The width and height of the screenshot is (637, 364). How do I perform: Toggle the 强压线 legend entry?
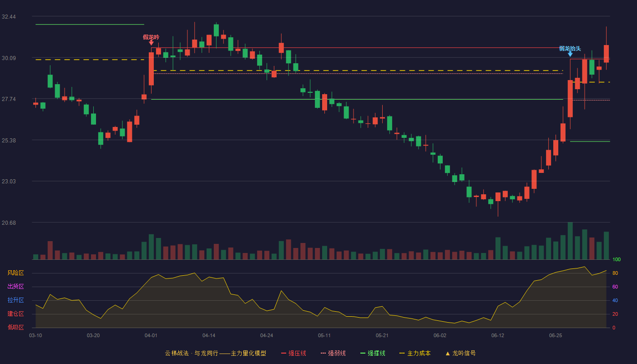293,353
